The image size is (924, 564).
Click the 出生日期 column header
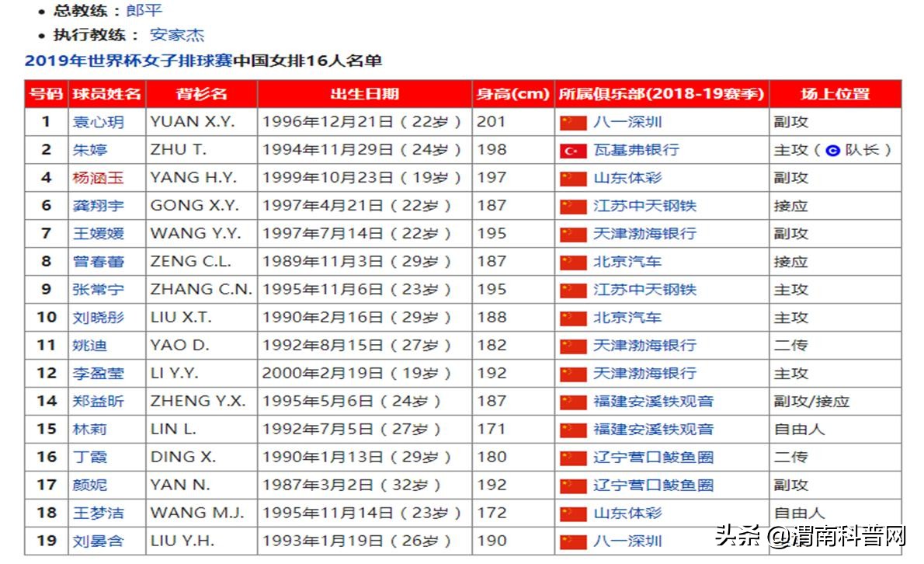pos(365,94)
